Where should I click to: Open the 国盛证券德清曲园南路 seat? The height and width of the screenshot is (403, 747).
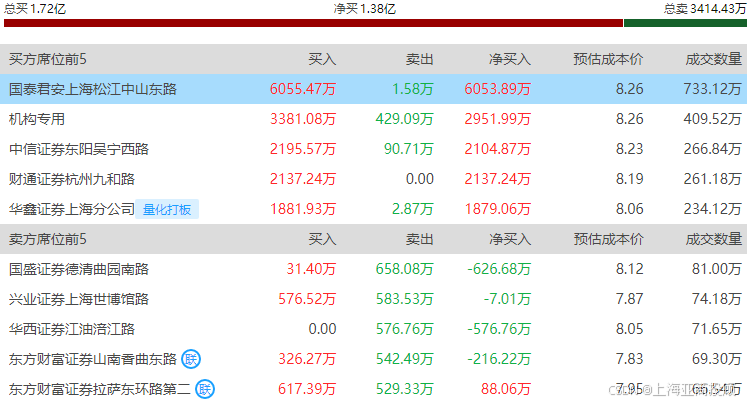79,269
